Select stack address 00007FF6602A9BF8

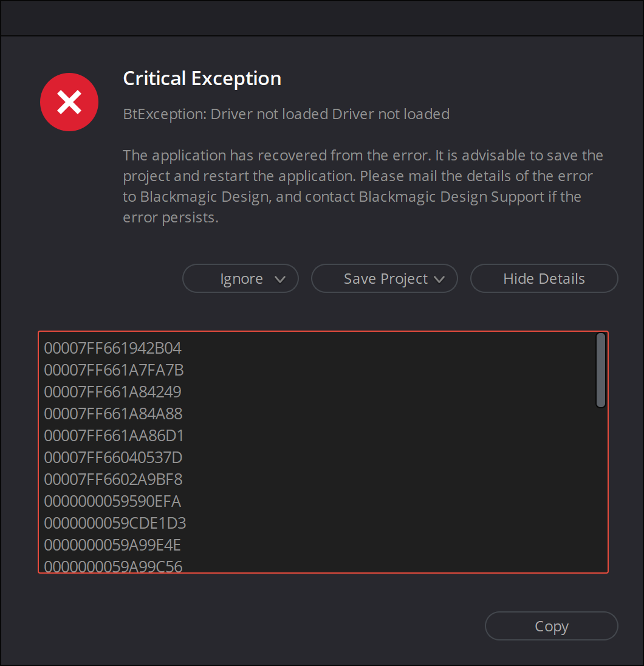(114, 479)
